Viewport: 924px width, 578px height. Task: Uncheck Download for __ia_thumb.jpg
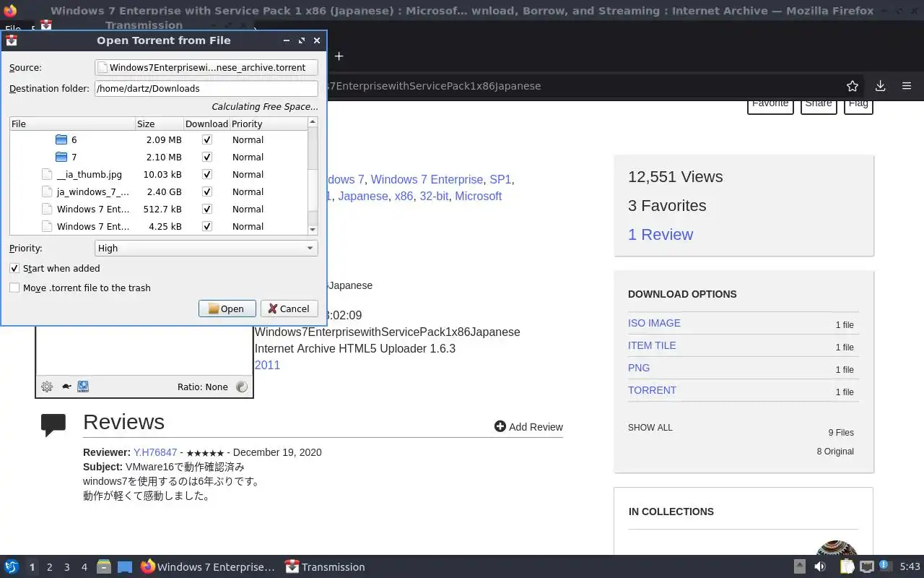(207, 174)
